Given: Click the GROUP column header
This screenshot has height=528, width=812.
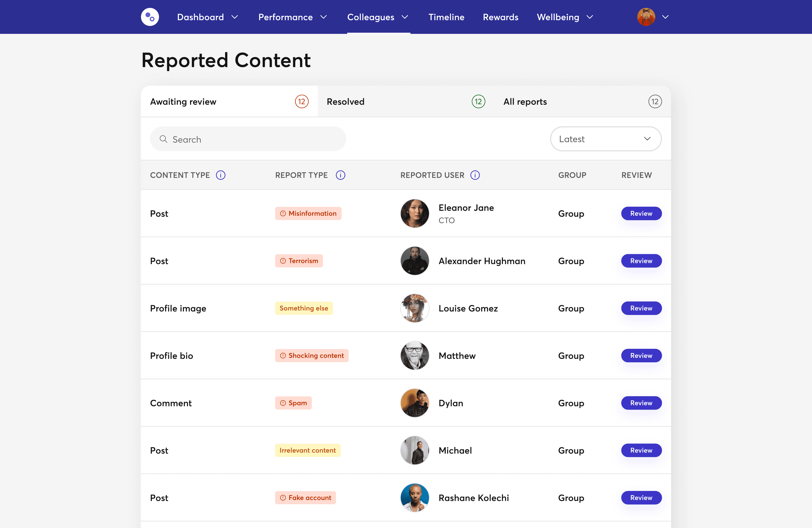Looking at the screenshot, I should tap(572, 175).
